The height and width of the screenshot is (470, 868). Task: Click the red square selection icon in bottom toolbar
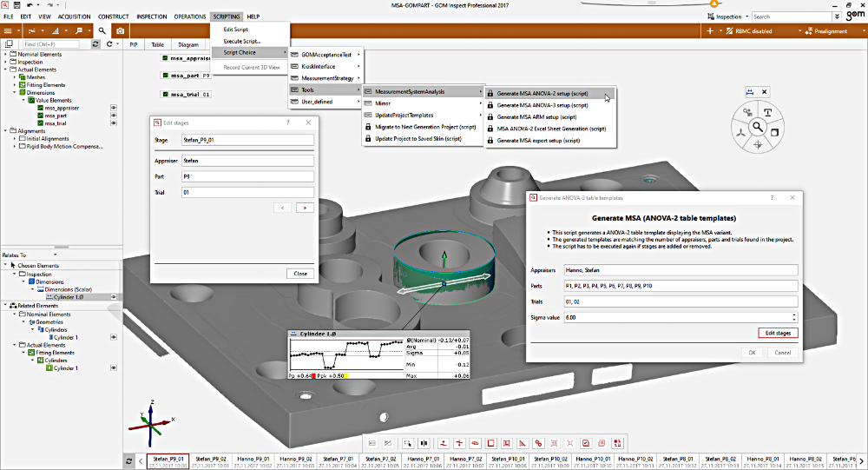(x=490, y=443)
